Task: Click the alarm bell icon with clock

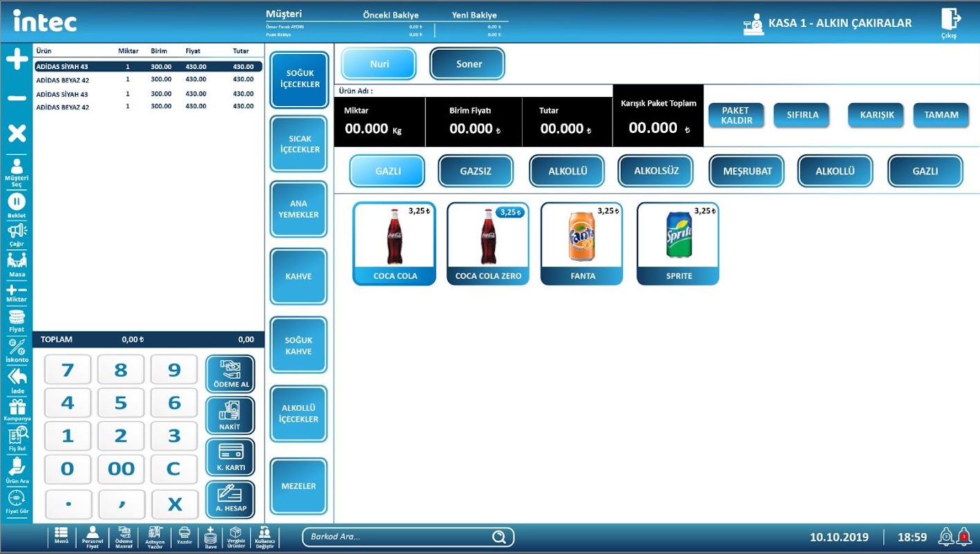Action: click(945, 537)
